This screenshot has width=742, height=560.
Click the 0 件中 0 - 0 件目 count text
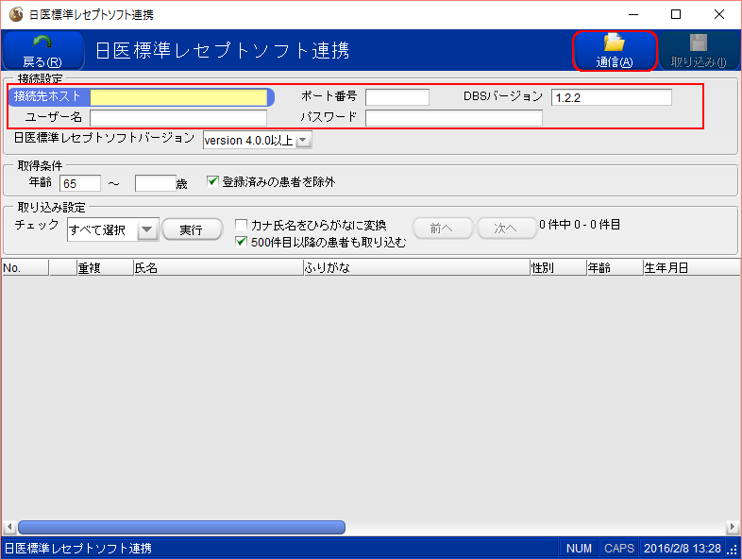580,225
